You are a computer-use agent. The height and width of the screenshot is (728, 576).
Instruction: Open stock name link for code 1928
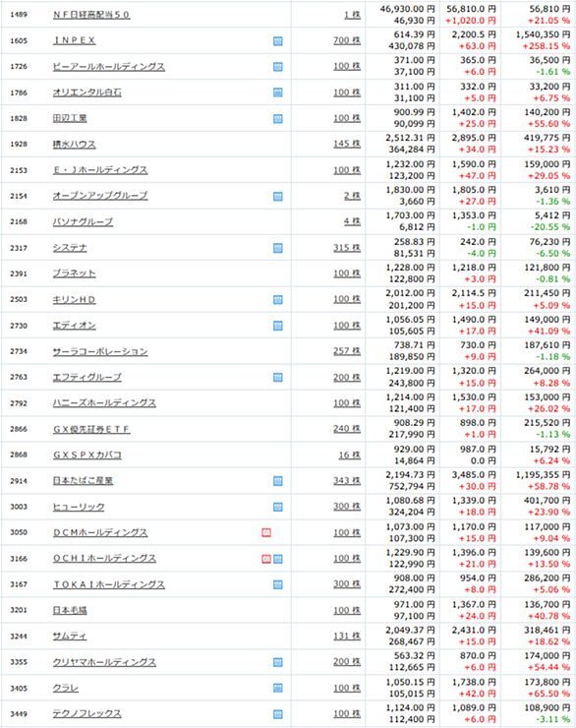[x=74, y=145]
